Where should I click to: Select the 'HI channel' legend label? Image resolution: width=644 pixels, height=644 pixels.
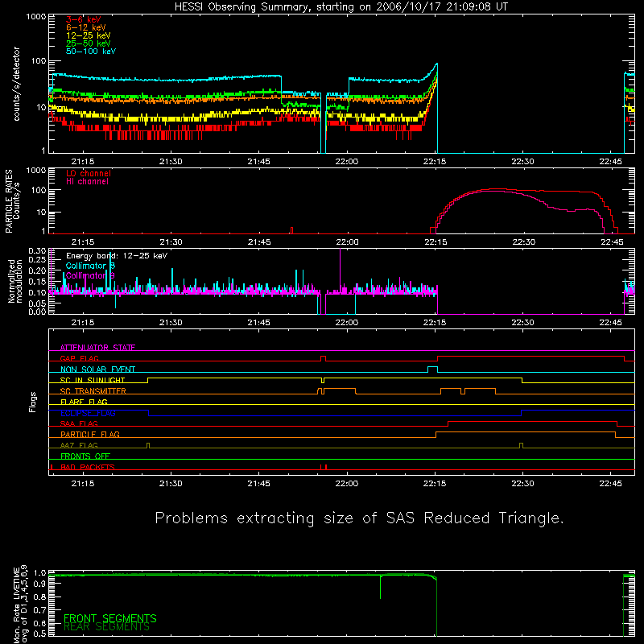click(87, 182)
